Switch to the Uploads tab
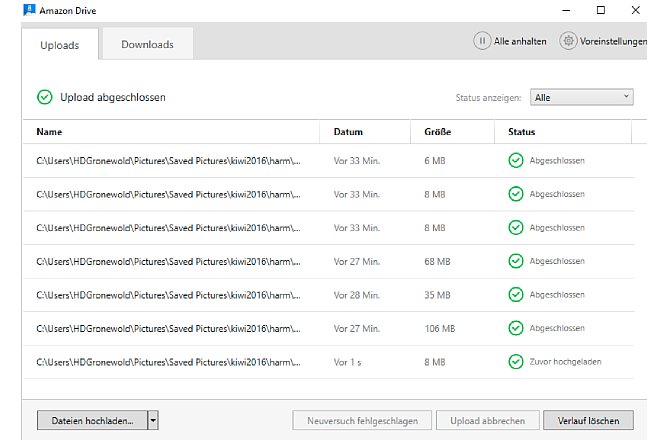The width and height of the screenshot is (668, 440). click(x=60, y=45)
